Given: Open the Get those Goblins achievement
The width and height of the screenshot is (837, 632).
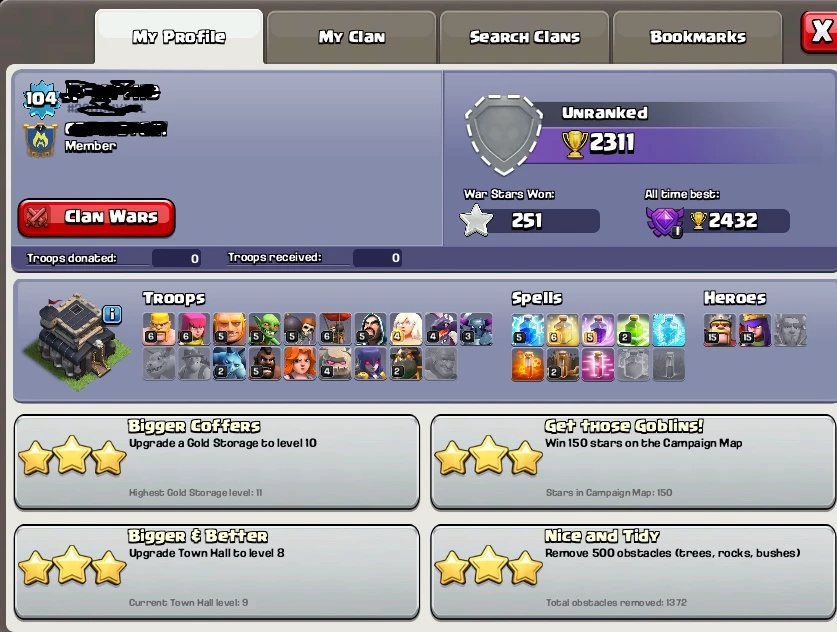Looking at the screenshot, I should coord(633,462).
